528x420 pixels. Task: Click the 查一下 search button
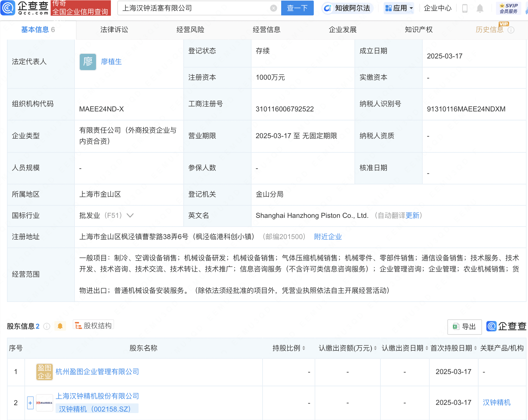[297, 8]
